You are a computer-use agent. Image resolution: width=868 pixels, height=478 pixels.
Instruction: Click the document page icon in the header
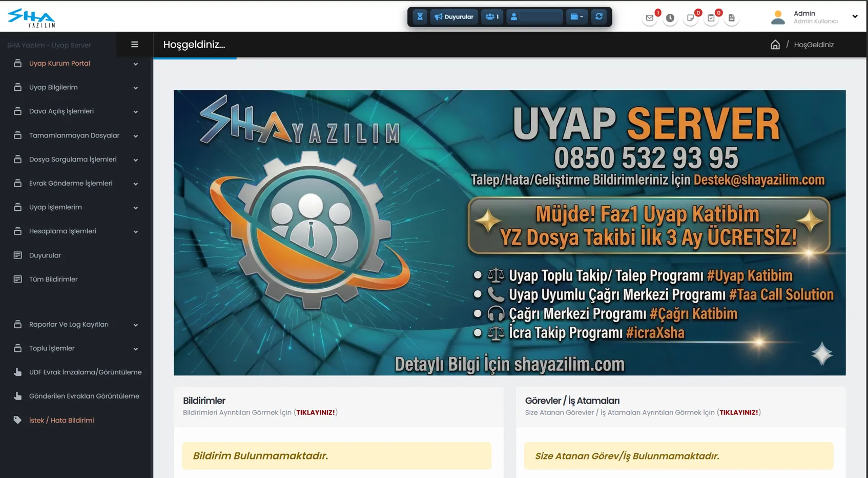(732, 18)
